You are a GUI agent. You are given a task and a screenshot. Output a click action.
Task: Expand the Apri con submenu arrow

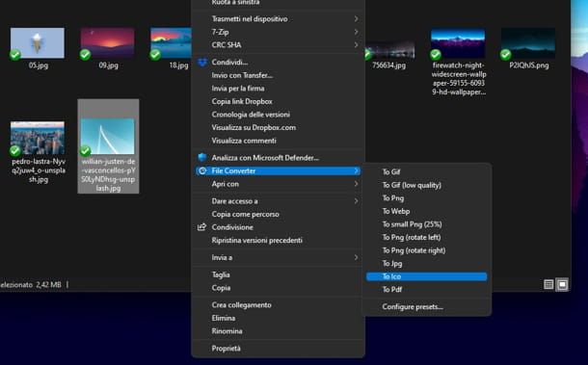tap(356, 184)
